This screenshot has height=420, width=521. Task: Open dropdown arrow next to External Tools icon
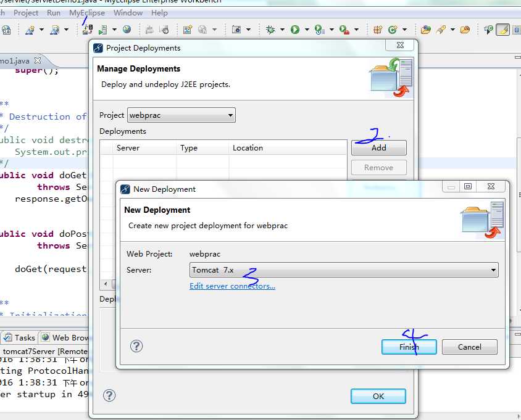(356, 30)
